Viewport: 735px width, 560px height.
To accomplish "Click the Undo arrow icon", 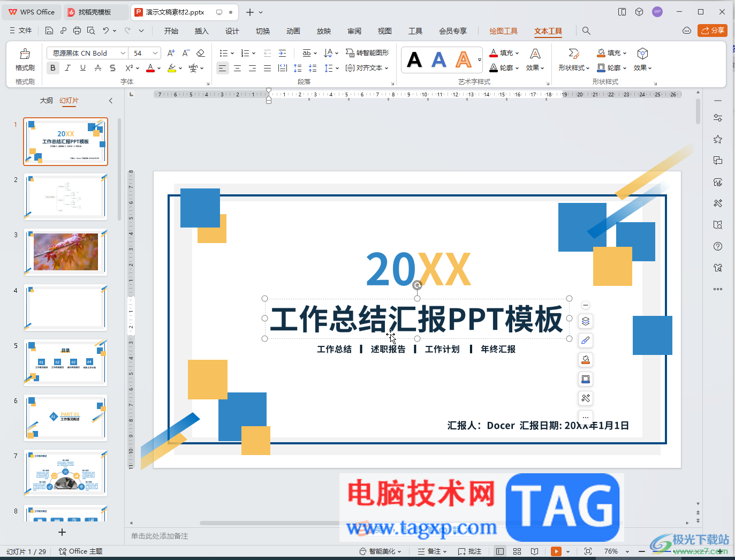I will 106,31.
